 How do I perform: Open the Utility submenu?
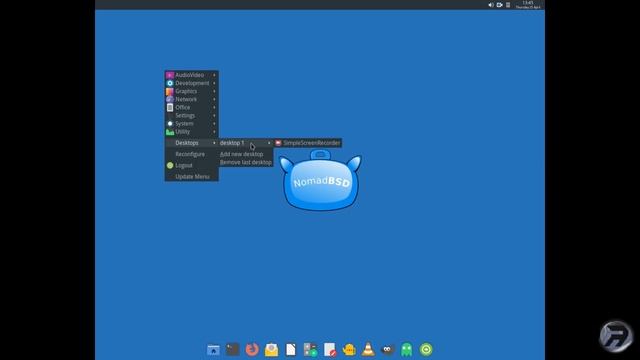tap(191, 132)
